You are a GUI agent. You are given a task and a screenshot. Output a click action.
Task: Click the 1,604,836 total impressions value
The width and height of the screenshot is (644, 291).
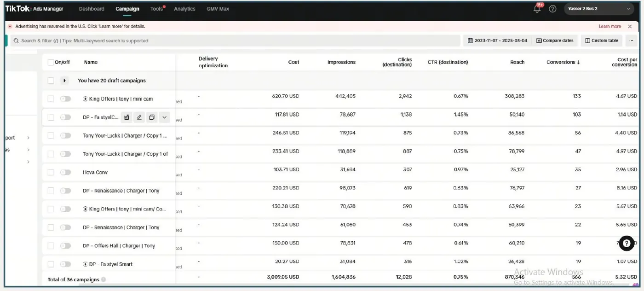coord(343,277)
